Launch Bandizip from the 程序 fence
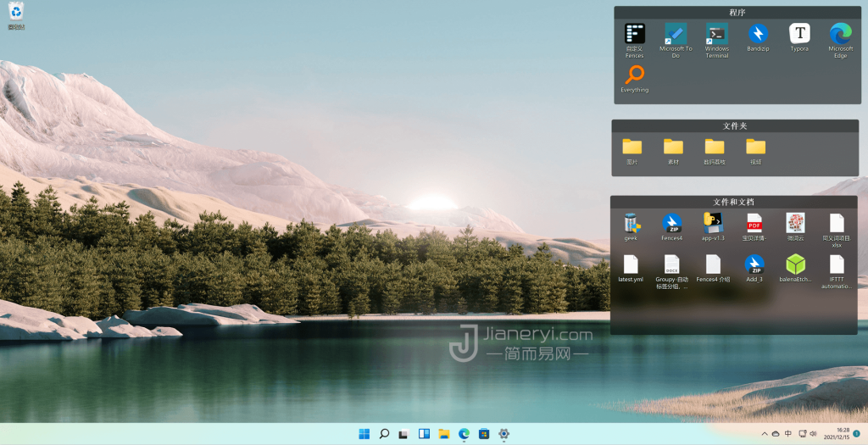The image size is (868, 445). [x=758, y=34]
